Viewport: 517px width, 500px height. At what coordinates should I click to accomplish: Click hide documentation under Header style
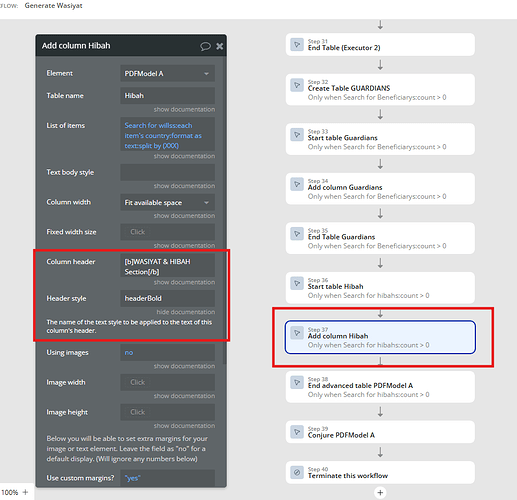pyautogui.click(x=186, y=312)
